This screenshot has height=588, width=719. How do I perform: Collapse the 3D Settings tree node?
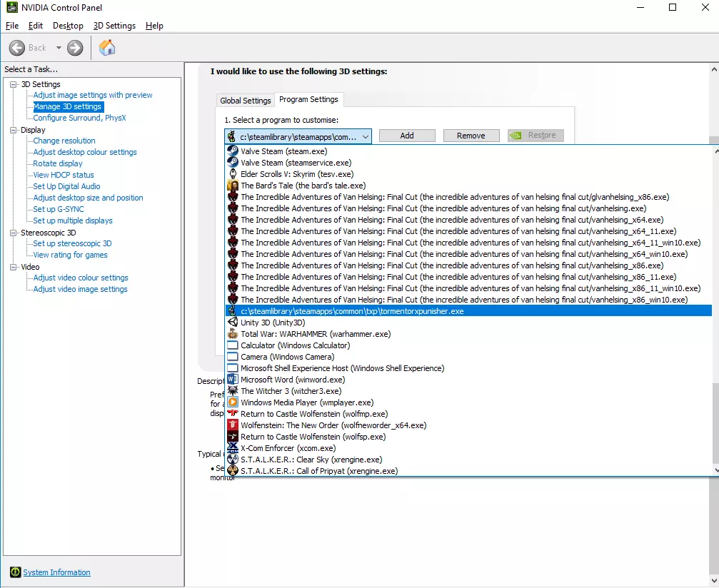pos(14,84)
